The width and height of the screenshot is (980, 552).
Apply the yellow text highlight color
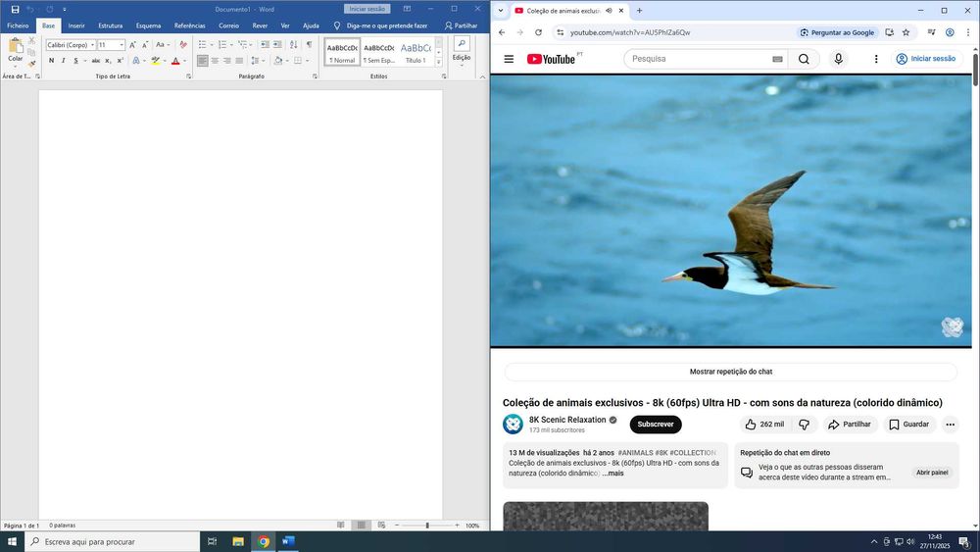coord(155,61)
